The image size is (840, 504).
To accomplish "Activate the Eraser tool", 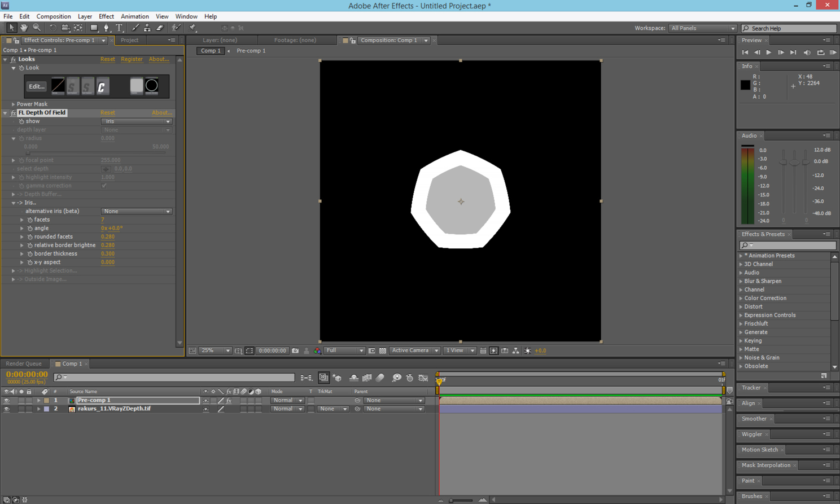I will (x=160, y=28).
